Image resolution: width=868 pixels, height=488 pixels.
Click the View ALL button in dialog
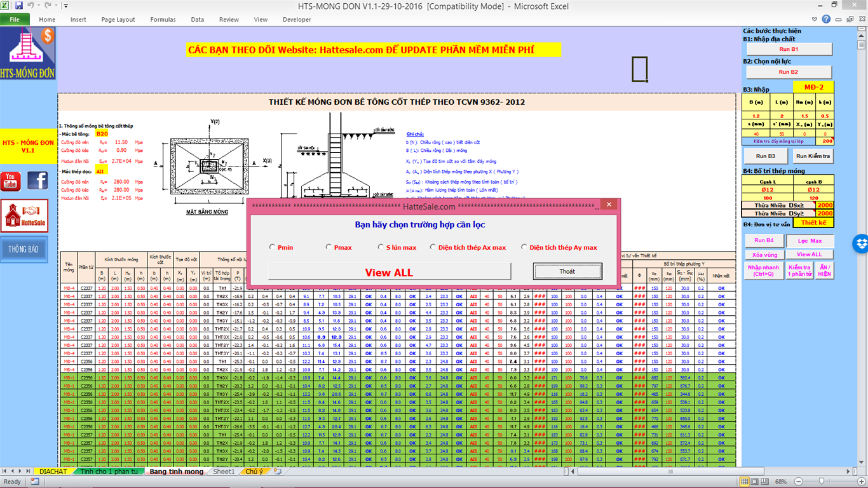[389, 272]
